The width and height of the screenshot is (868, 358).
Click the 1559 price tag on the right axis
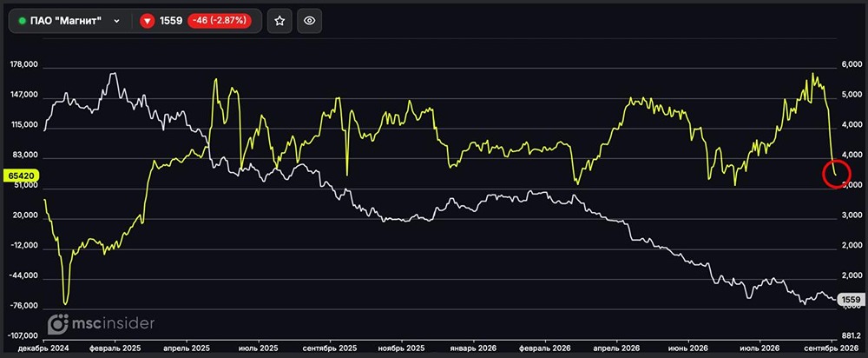(851, 299)
